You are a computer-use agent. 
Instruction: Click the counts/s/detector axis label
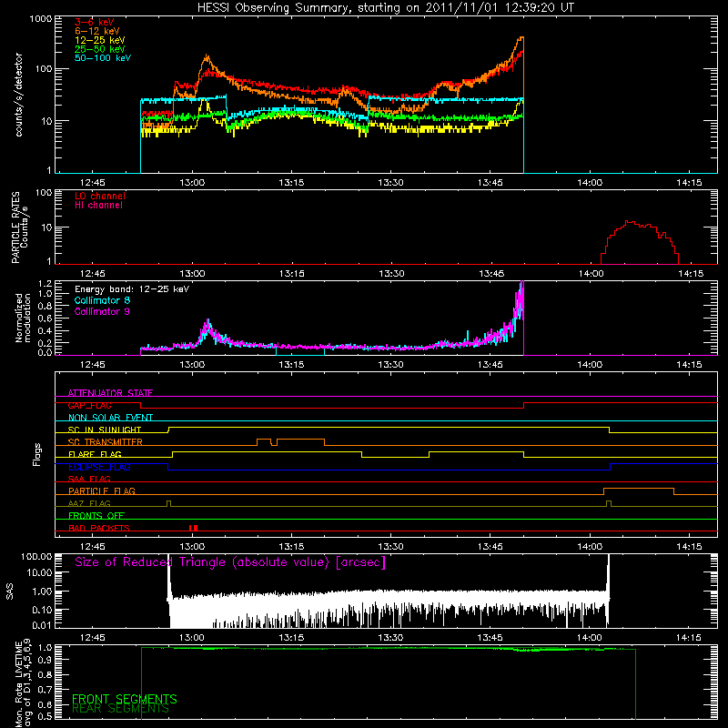click(x=19, y=95)
